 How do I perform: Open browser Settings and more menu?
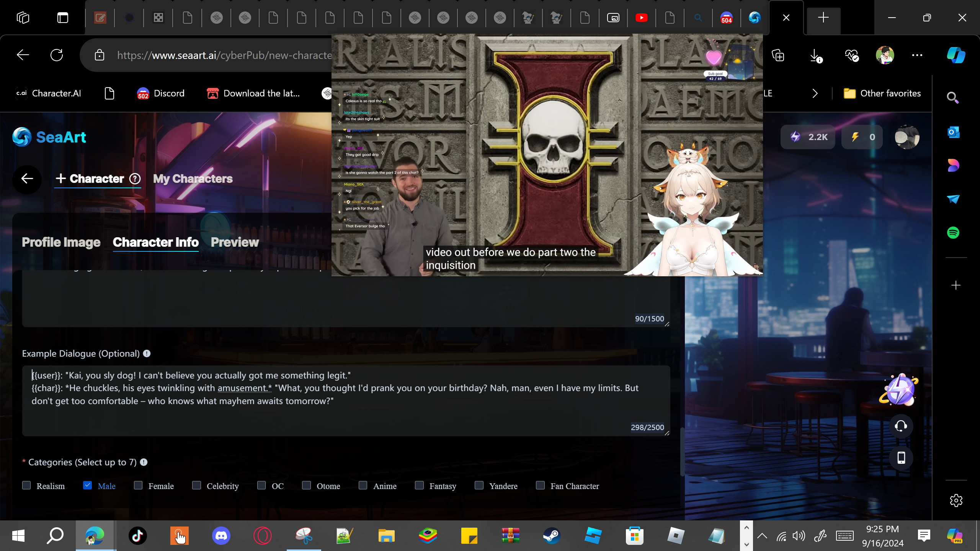click(917, 55)
